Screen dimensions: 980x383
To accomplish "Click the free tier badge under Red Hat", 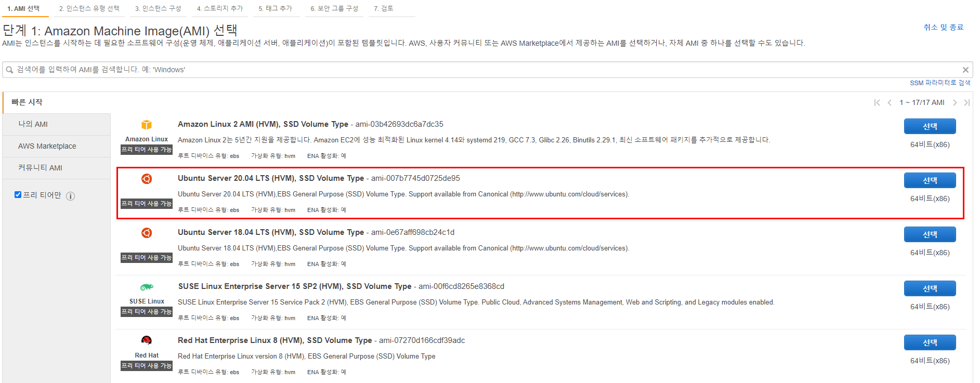I will pyautogui.click(x=147, y=366).
